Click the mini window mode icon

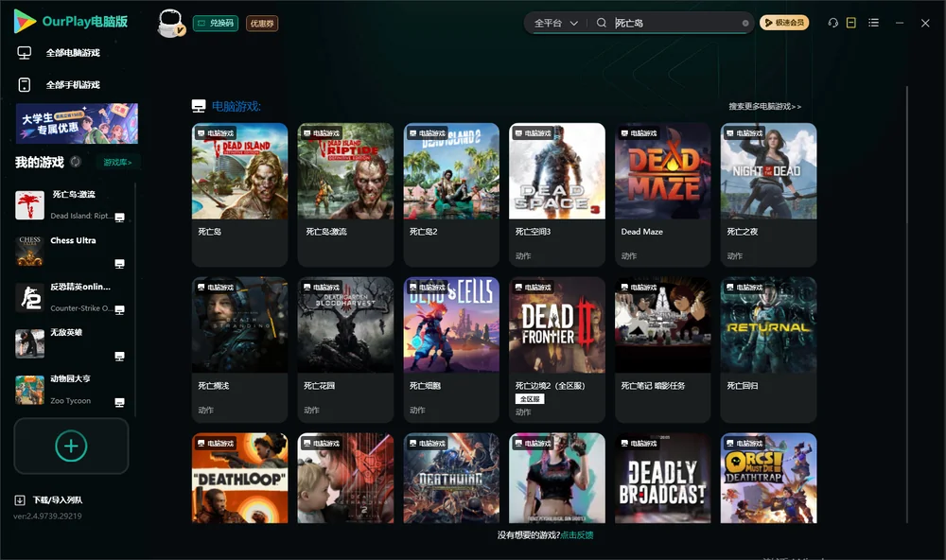pos(851,23)
